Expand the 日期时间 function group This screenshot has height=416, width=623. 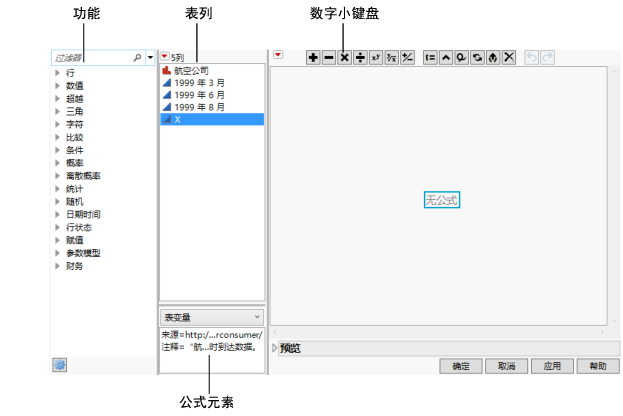[x=58, y=215]
